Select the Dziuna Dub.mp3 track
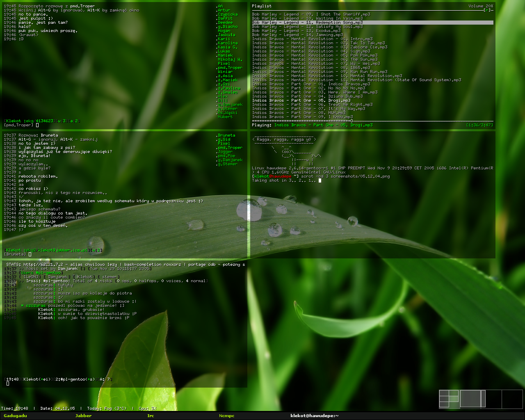This screenshot has width=525, height=420. tap(307, 96)
